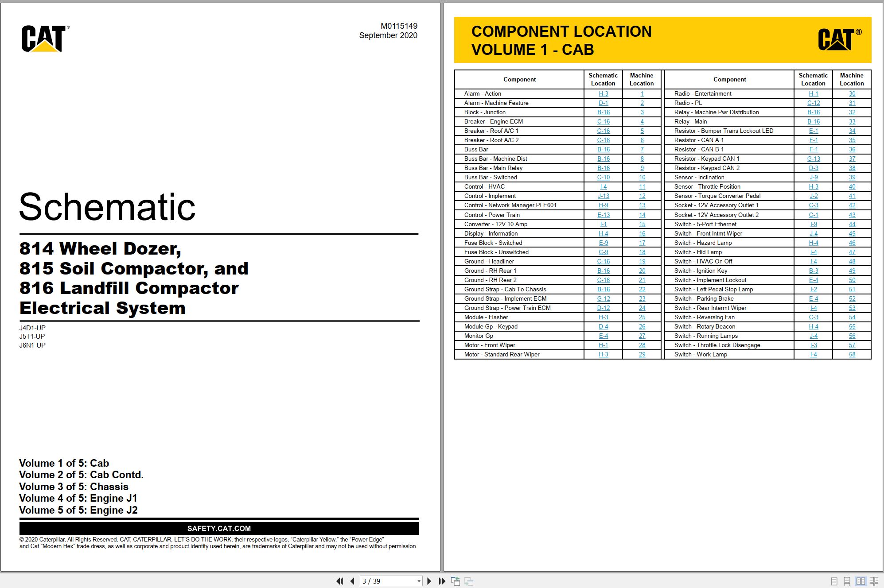Viewport: 884px width, 588px height.
Task: Follow machine location link 4 for Breaker - Engine ECM
Action: (x=642, y=121)
